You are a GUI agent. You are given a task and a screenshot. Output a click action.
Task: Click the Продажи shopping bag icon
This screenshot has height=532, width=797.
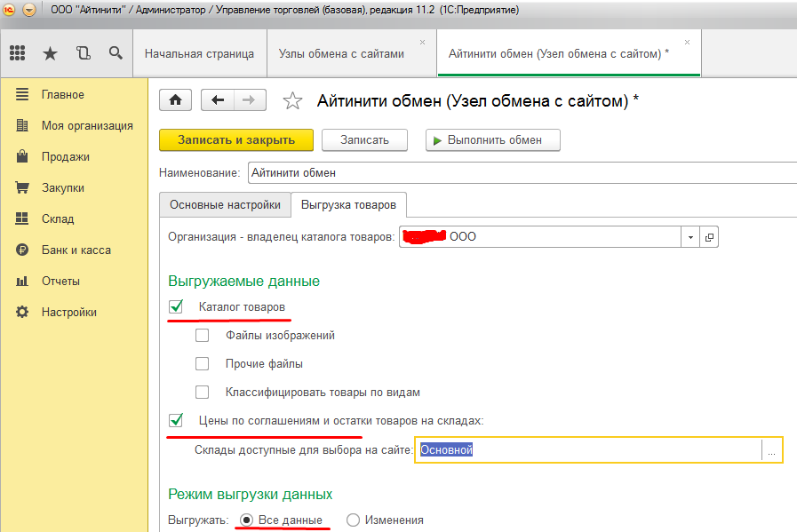(22, 156)
